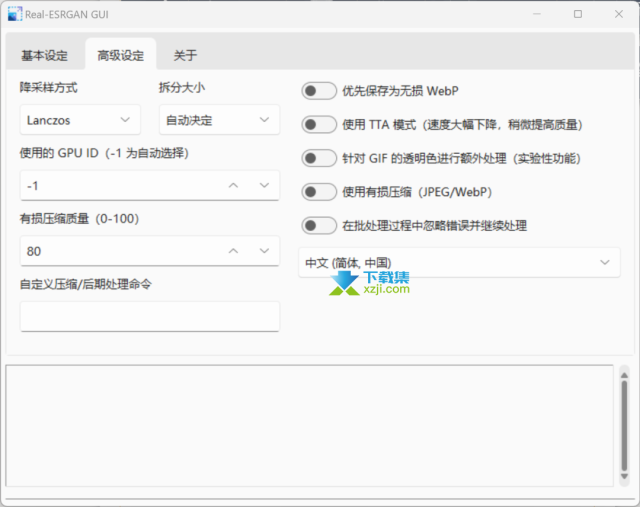The image size is (640, 507).
Task: Switch to the 基本设定 tab
Action: pyautogui.click(x=44, y=55)
